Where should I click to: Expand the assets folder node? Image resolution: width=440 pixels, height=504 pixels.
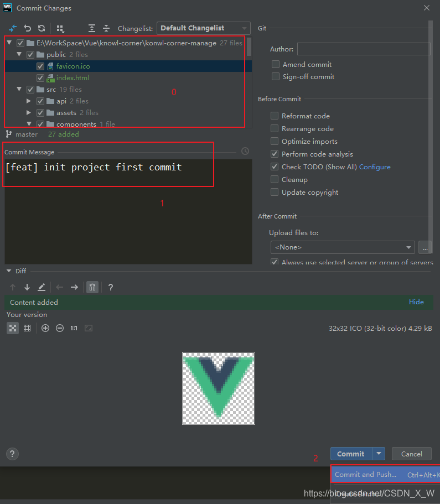[x=29, y=112]
